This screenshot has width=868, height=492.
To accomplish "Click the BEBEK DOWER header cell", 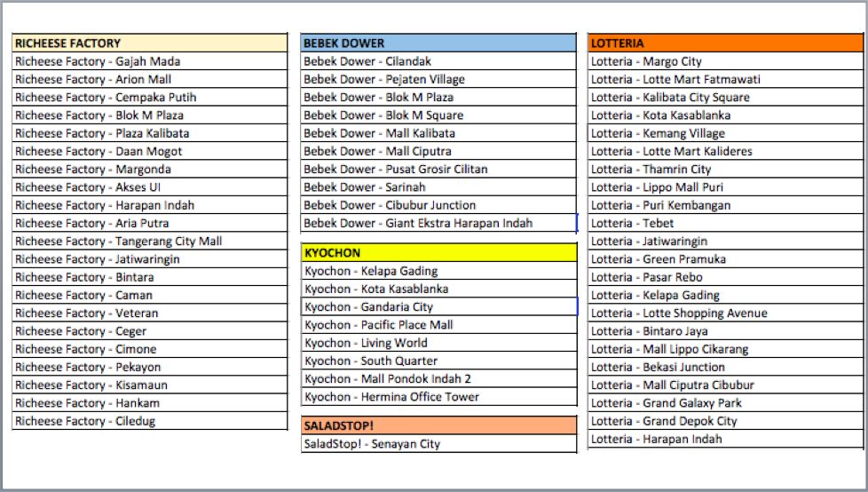I will point(438,43).
